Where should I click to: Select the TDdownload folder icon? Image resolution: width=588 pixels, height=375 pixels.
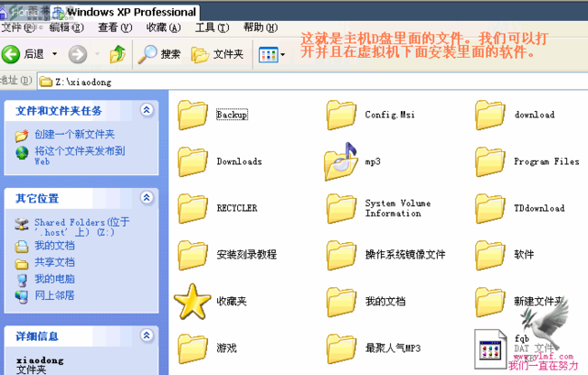489,209
